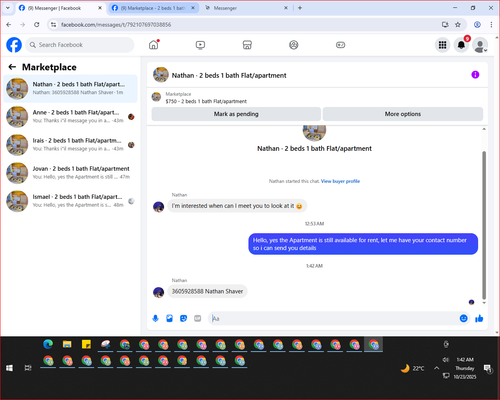Viewport: 500px width, 400px height.
Task: Focus the message input field
Action: (x=333, y=318)
